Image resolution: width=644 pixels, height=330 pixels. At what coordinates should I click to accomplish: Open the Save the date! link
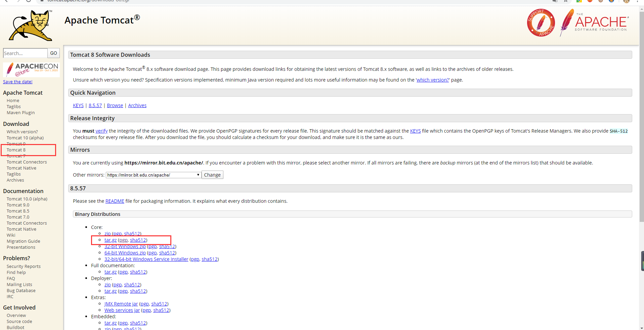(x=18, y=82)
